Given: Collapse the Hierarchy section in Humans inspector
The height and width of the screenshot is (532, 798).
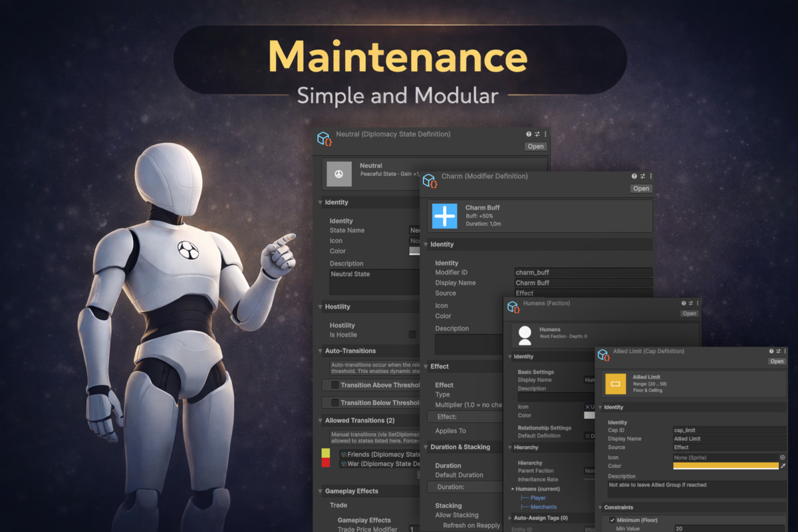Looking at the screenshot, I should (x=509, y=448).
